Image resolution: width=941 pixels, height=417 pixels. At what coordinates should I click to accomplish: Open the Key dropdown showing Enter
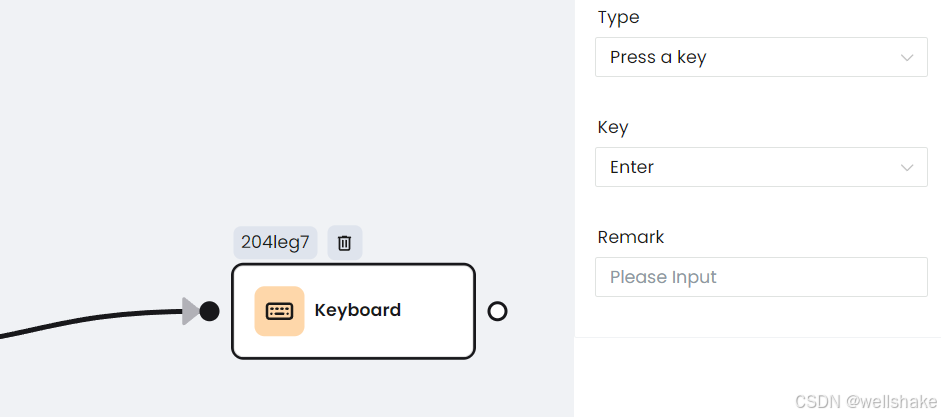761,167
